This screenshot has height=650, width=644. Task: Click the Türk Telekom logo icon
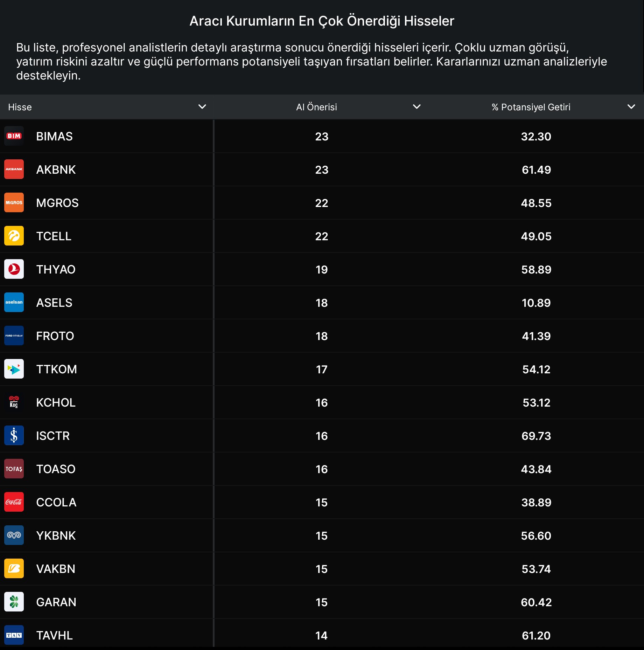[x=14, y=369]
